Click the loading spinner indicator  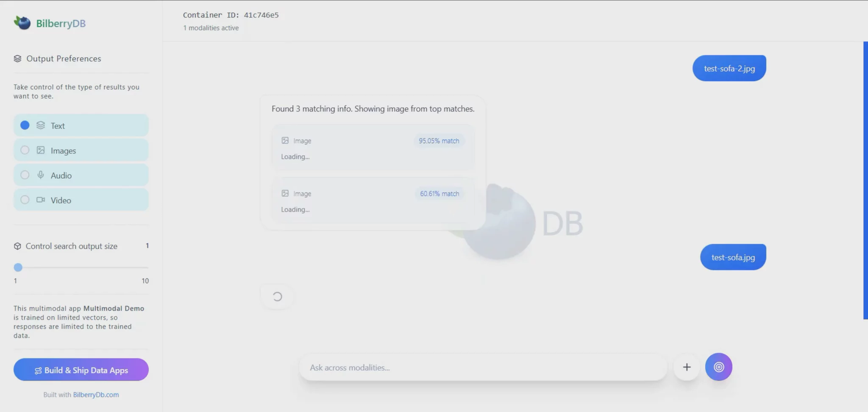(277, 297)
